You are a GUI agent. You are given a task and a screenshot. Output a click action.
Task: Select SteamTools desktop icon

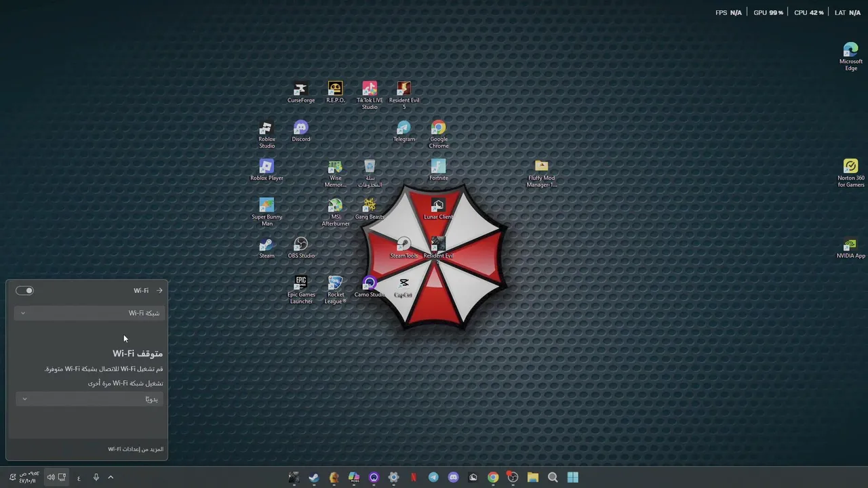tap(403, 248)
